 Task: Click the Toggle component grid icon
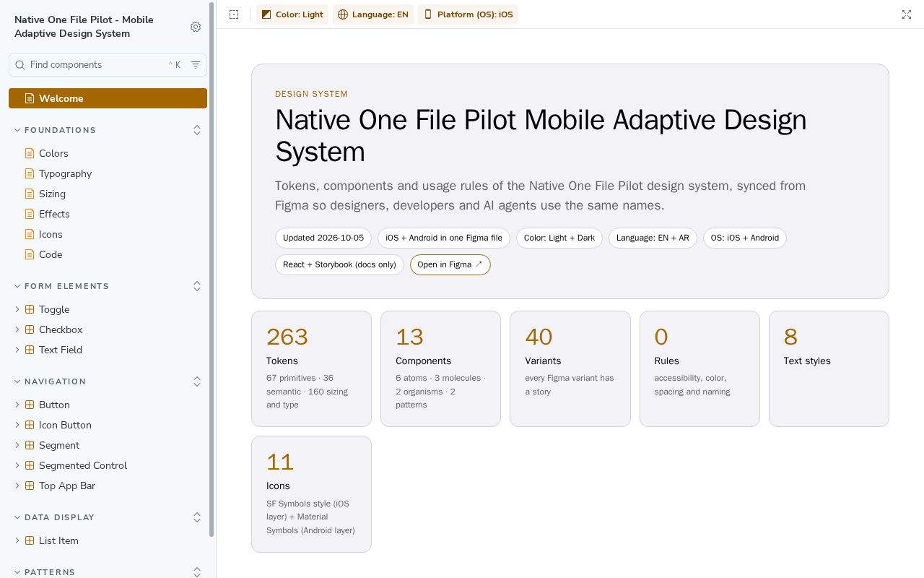click(x=30, y=309)
